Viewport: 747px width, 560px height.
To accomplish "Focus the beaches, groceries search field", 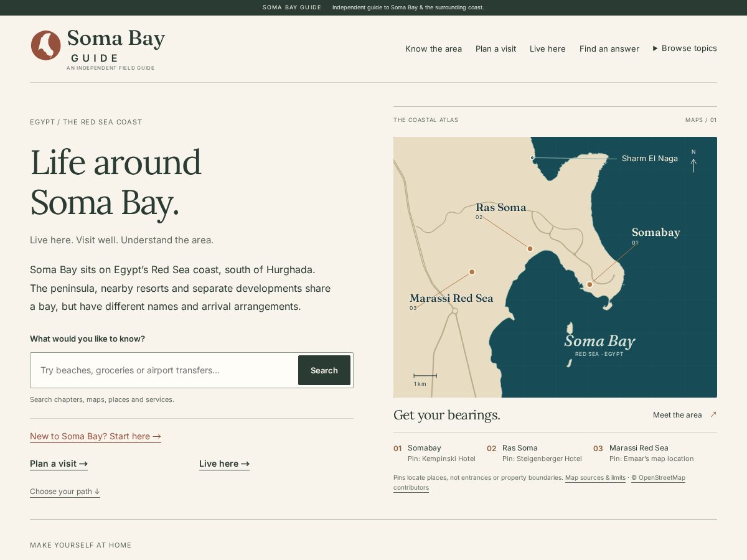I will pos(166,370).
